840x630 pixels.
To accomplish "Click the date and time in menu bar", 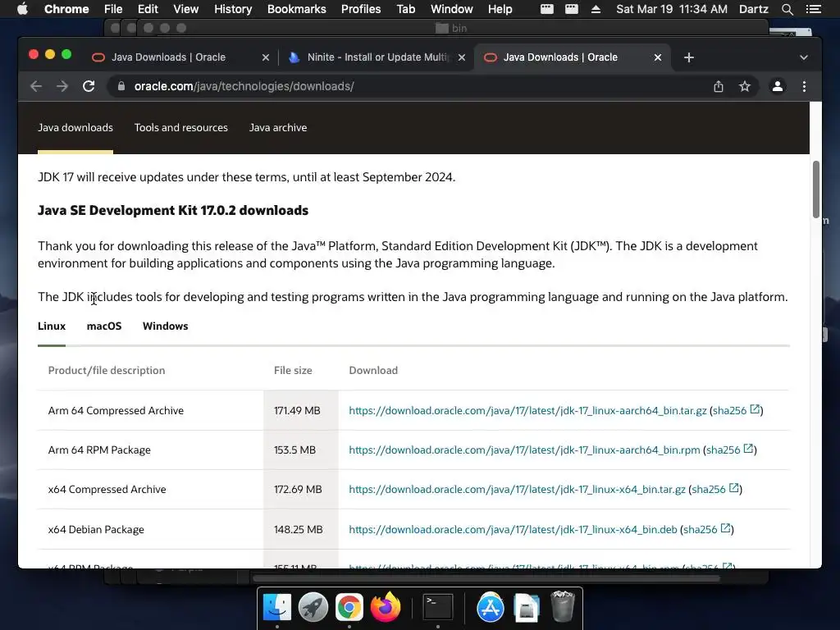I will 672,9.
